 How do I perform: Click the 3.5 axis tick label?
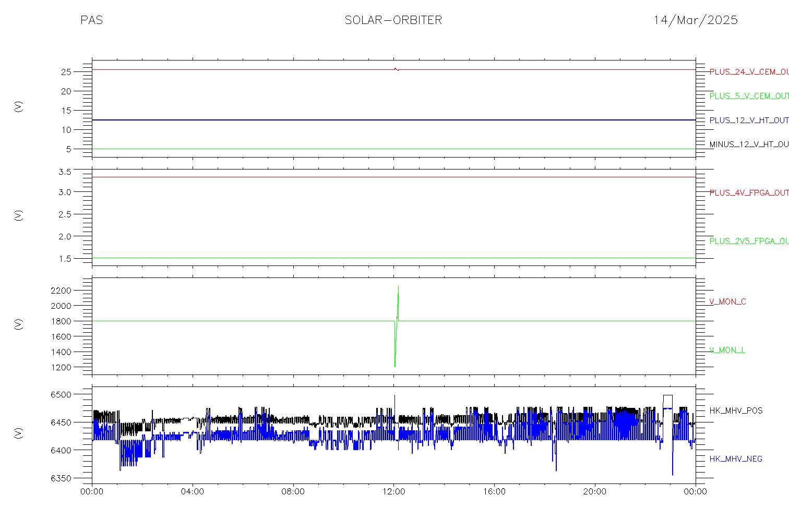coord(64,172)
